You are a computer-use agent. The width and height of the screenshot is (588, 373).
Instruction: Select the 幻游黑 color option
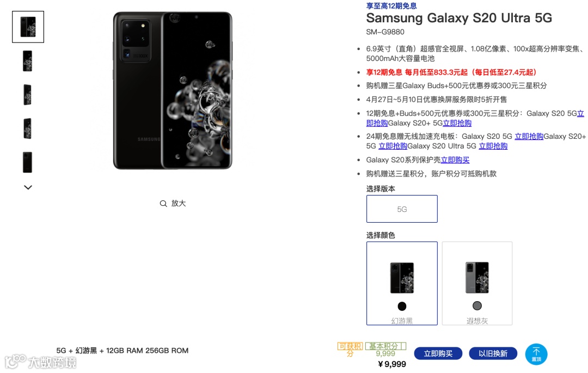click(x=402, y=283)
